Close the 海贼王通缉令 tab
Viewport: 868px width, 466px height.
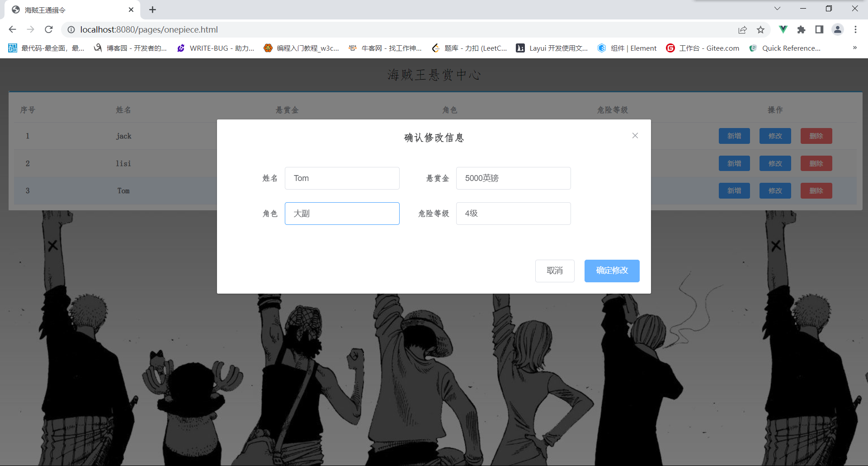pyautogui.click(x=131, y=10)
